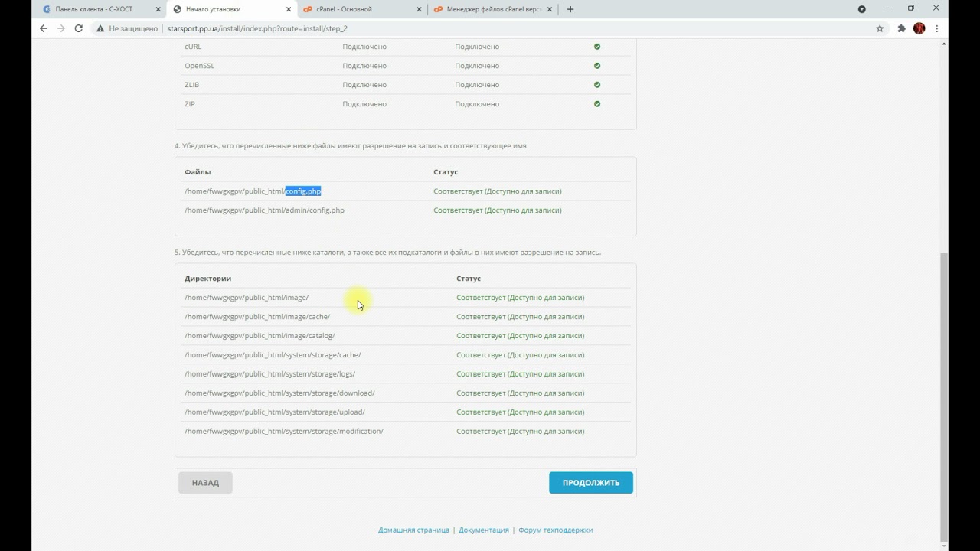This screenshot has width=980, height=551.
Task: Click the green check icon for ZIP
Action: pyautogui.click(x=597, y=104)
